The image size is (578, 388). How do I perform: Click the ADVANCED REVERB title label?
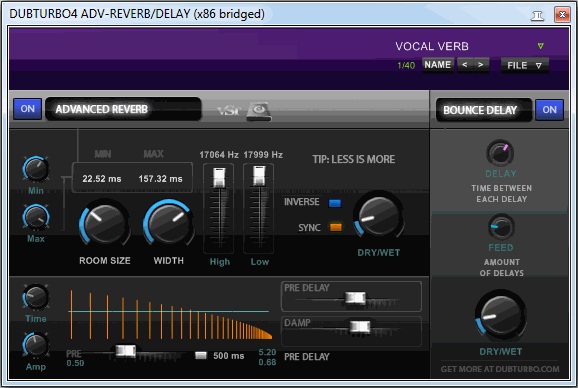click(x=101, y=109)
